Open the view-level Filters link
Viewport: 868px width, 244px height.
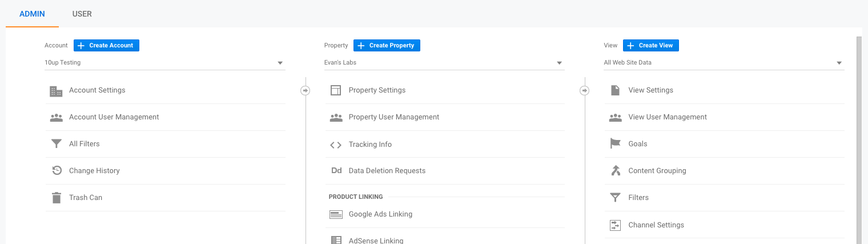coord(638,198)
